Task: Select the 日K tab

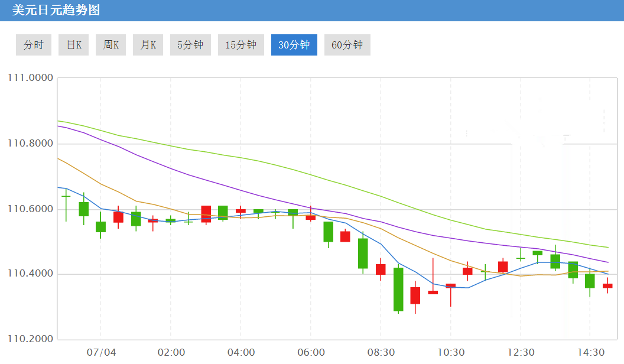Action: pyautogui.click(x=74, y=45)
